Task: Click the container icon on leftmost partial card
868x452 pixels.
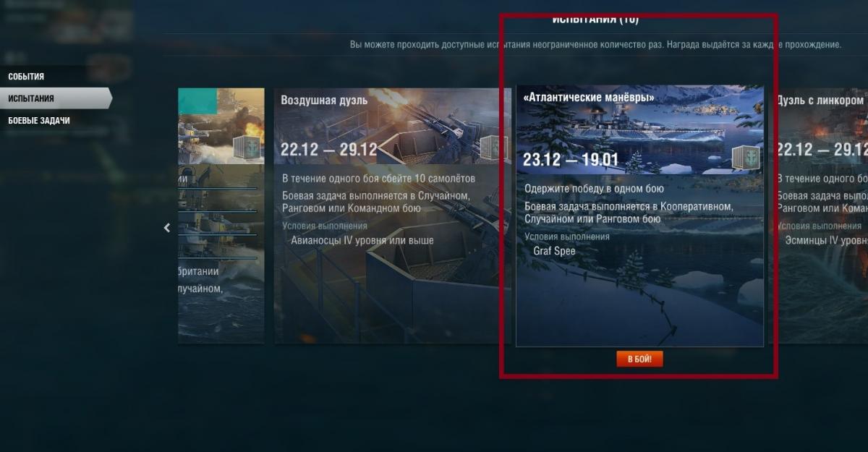Action: click(x=247, y=148)
